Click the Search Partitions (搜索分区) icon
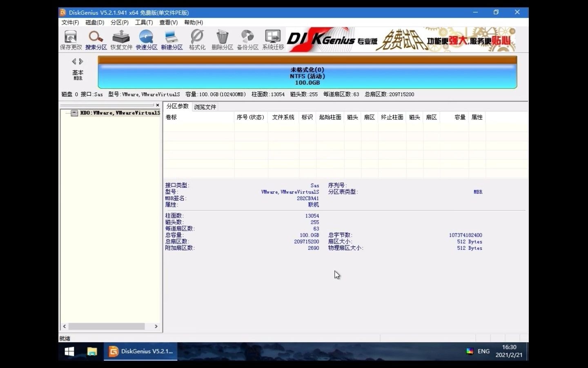 point(96,40)
